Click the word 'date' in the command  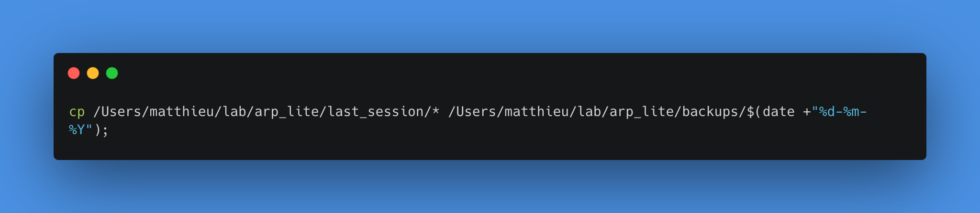pos(779,112)
